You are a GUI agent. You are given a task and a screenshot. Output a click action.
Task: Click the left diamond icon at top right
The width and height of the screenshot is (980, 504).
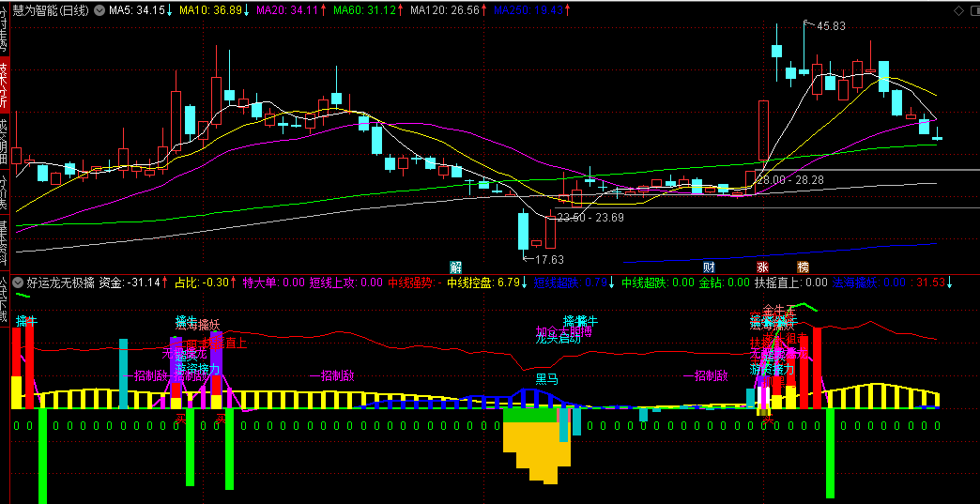[958, 10]
